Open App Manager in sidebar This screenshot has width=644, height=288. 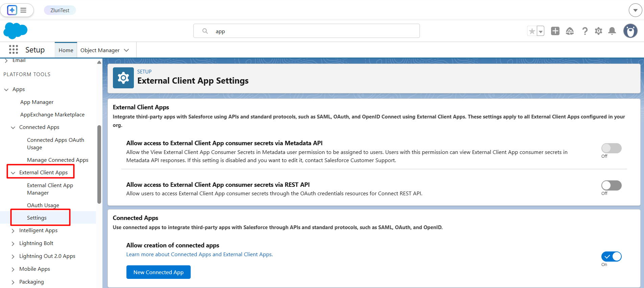(37, 102)
